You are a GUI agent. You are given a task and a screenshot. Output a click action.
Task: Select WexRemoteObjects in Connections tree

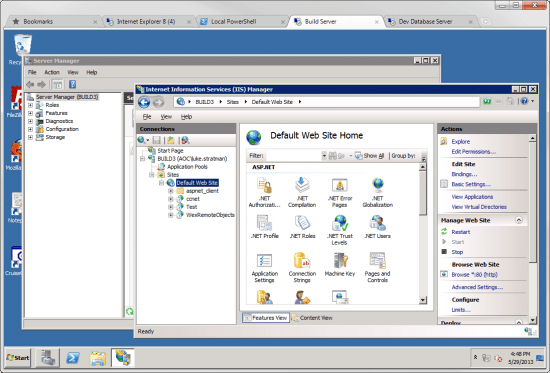point(210,215)
